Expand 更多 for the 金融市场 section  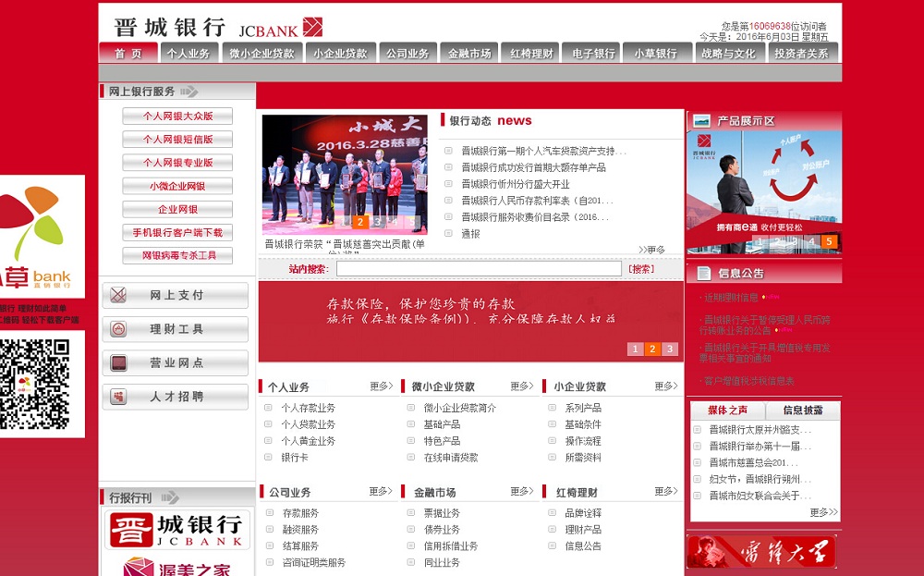coord(522,491)
